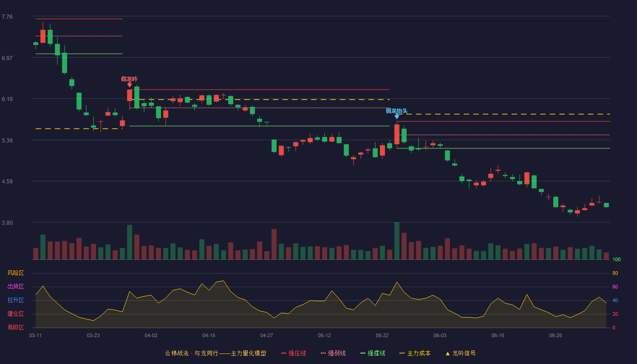Click the tallest volume bar under 弱龙抬头
This screenshot has width=637, height=364.
tap(397, 241)
